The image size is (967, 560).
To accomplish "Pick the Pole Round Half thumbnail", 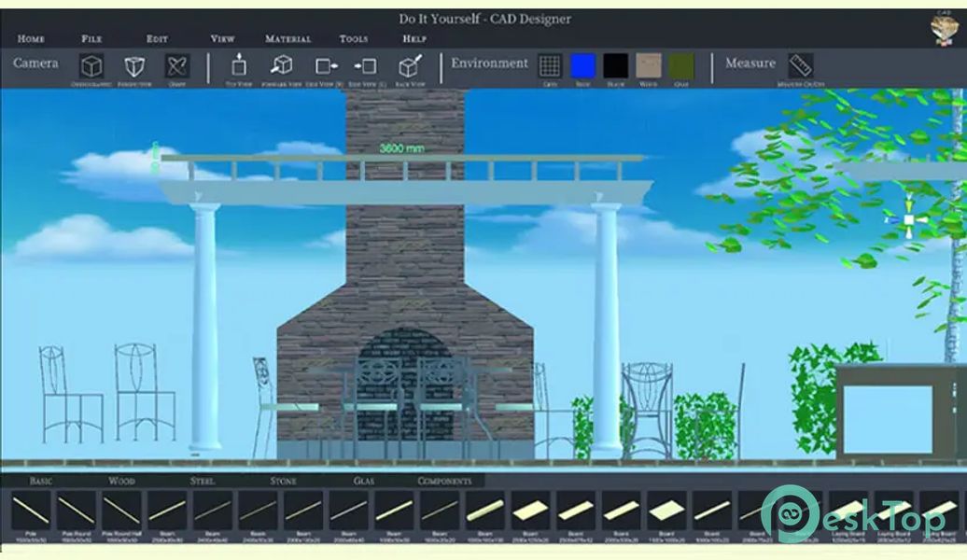I will point(121,511).
